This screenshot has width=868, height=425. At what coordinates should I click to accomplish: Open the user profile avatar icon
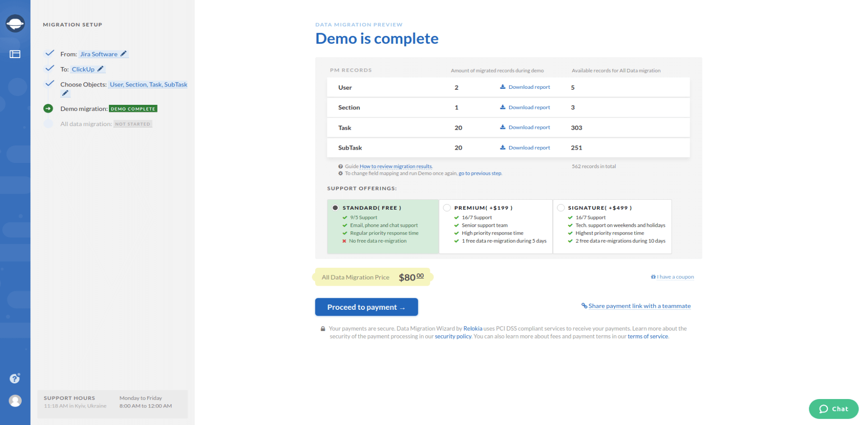tap(15, 401)
